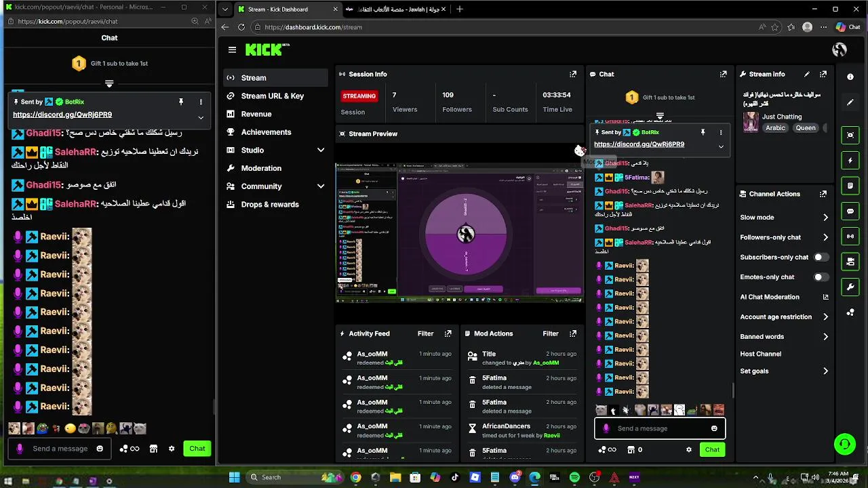Viewport: 868px width, 488px height.
Task: Open Spotify from the taskbar
Action: (575, 478)
